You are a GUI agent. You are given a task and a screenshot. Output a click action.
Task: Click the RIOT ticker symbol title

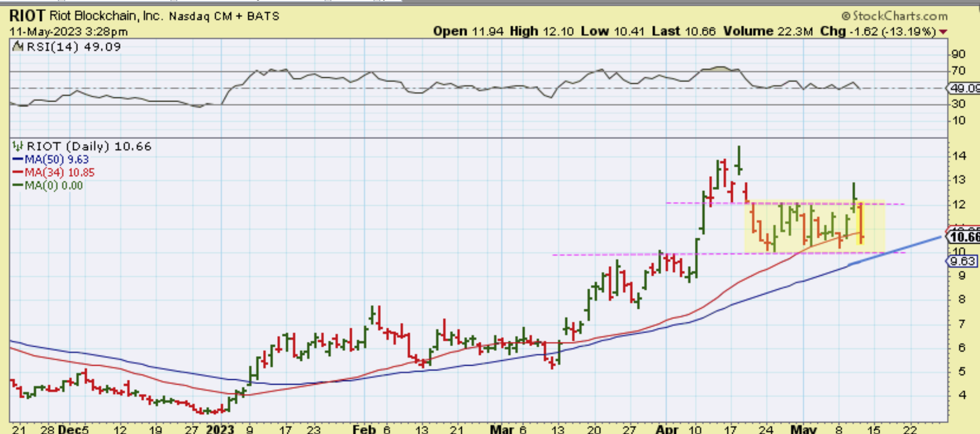pyautogui.click(x=27, y=16)
